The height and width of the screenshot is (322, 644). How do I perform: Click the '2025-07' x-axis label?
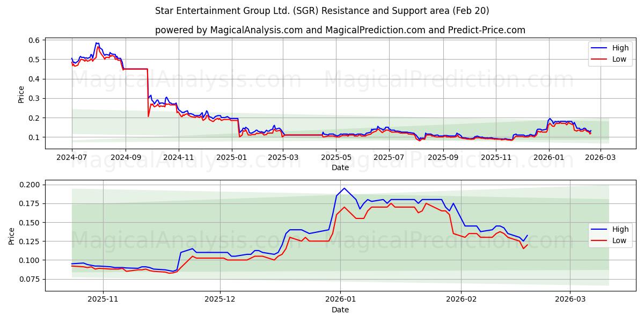click(389, 157)
